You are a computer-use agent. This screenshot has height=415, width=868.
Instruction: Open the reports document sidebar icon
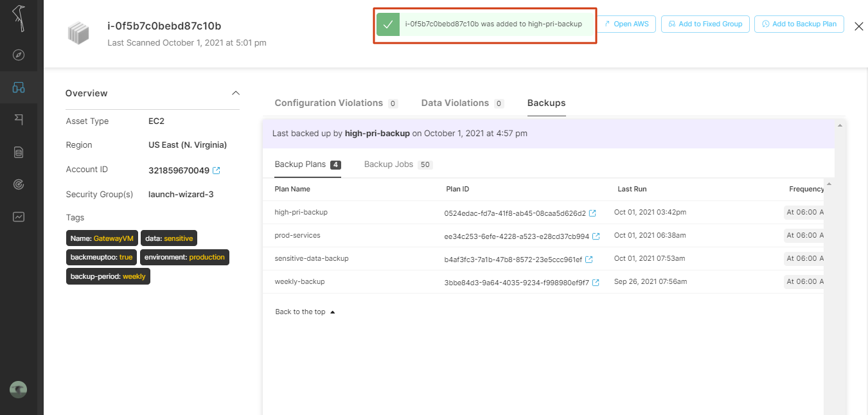click(x=19, y=152)
